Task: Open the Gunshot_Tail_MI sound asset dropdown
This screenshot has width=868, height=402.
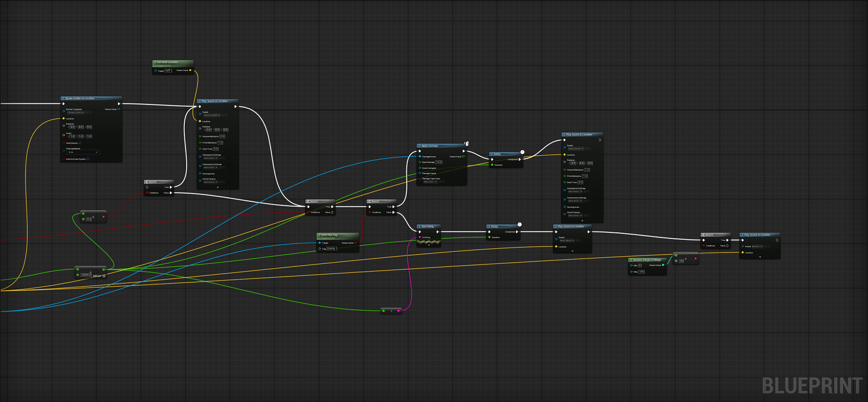Action: [212, 115]
